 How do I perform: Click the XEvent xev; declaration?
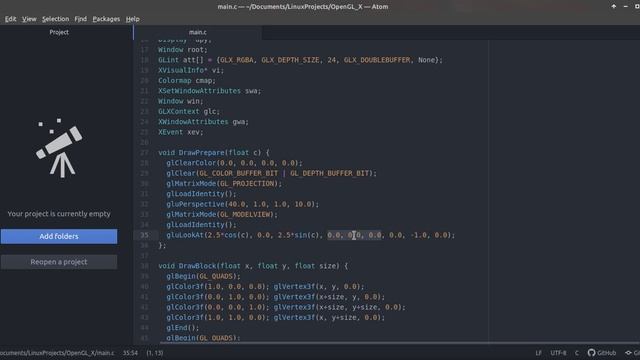pos(180,132)
